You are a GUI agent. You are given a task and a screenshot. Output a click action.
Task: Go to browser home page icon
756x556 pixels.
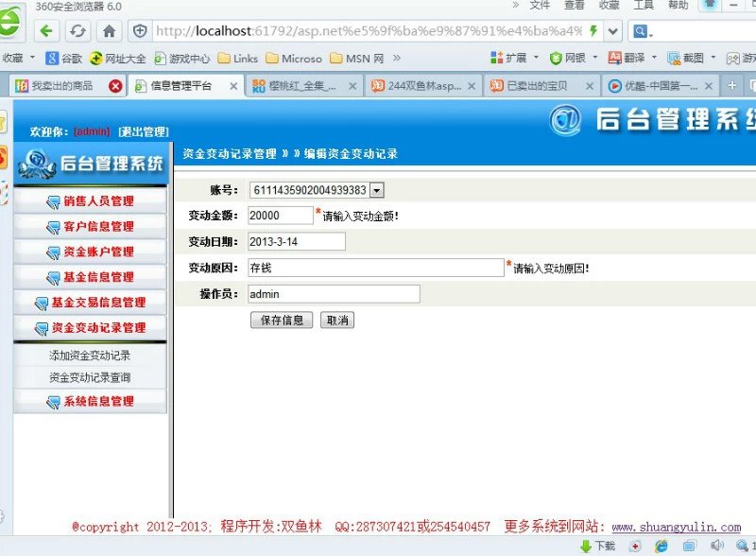tap(109, 31)
